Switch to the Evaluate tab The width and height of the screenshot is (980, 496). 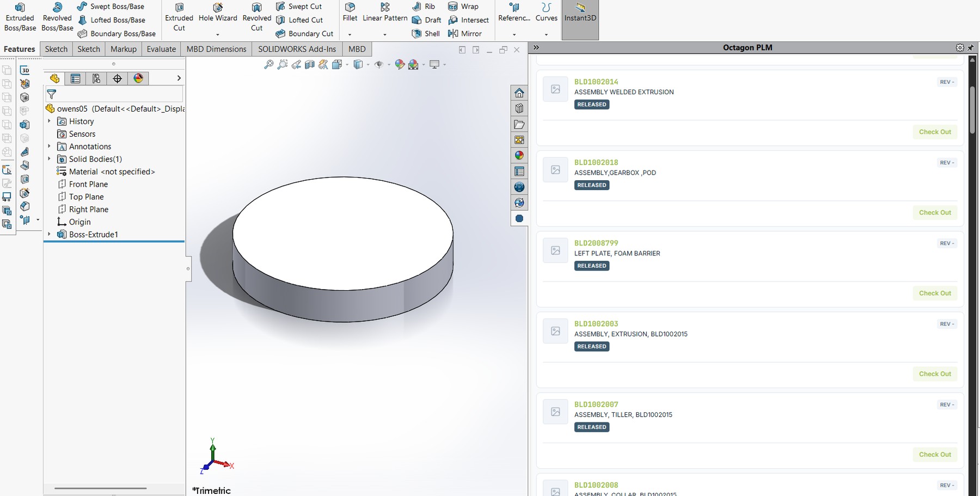click(161, 49)
